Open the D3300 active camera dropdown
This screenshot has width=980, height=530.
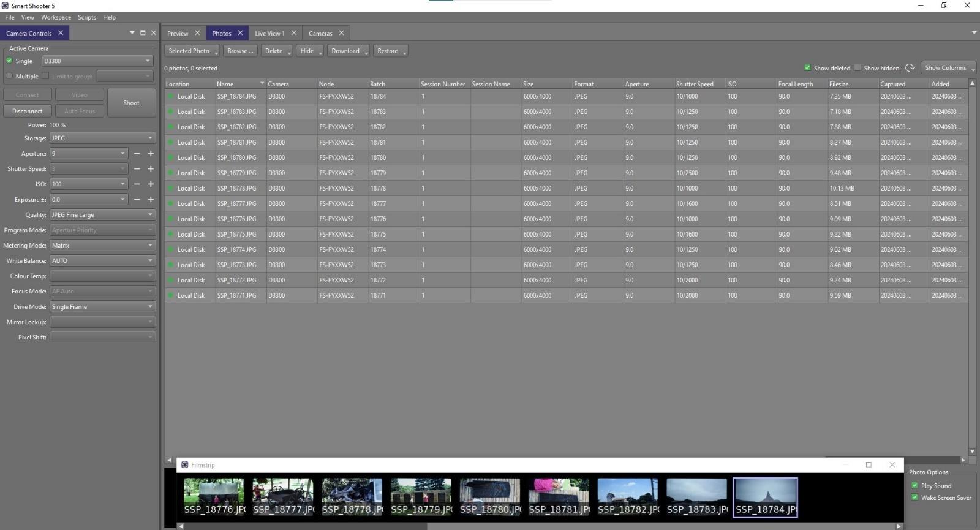(x=97, y=61)
